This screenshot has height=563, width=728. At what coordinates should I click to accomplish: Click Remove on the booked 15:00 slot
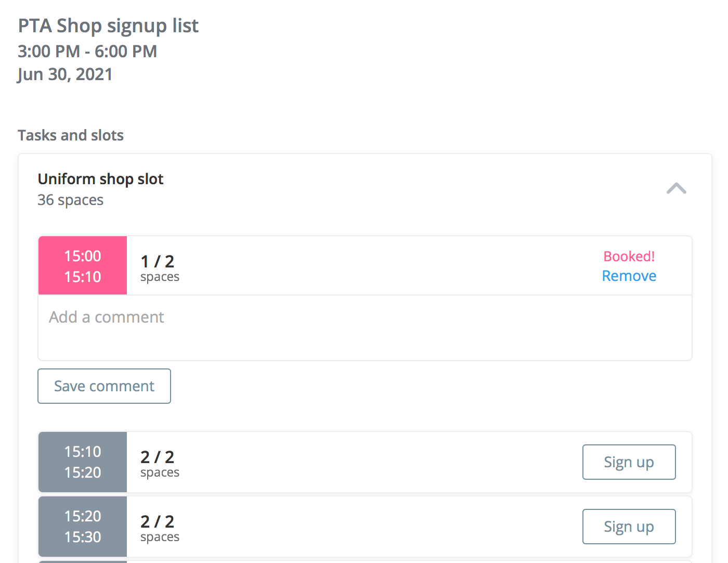629,276
